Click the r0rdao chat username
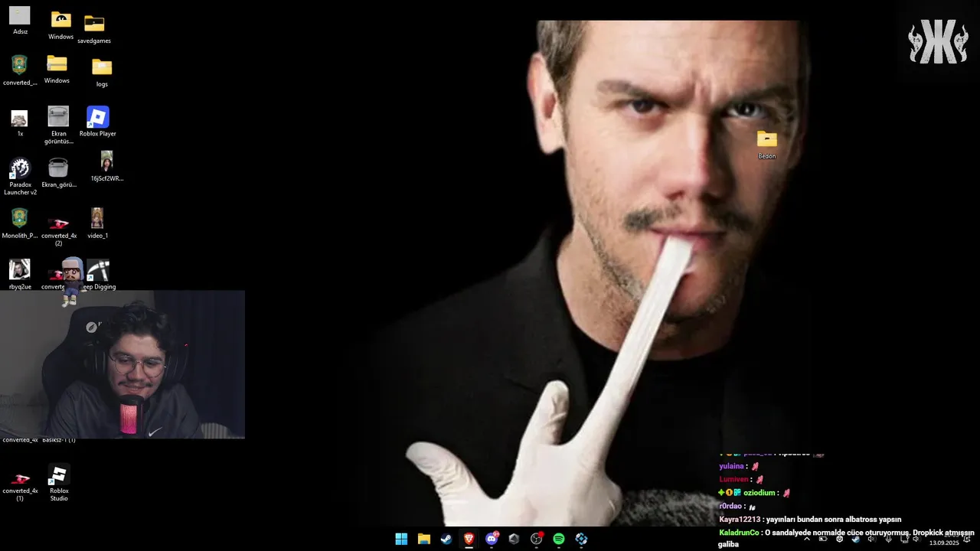Viewport: 980px width, 551px height. click(730, 507)
